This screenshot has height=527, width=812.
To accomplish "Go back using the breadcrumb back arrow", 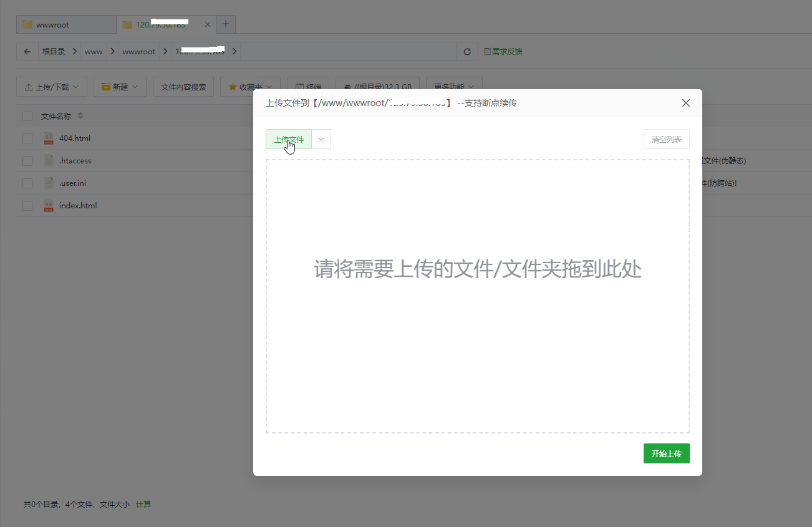I will (26, 51).
